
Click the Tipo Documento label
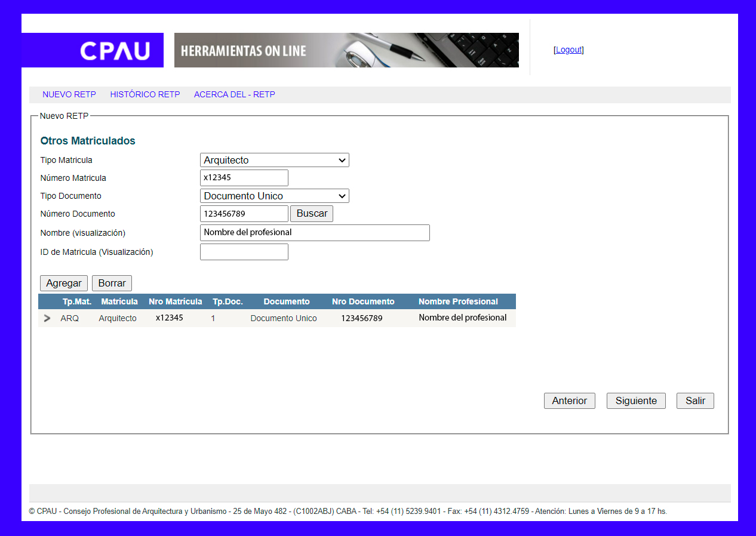pyautogui.click(x=71, y=196)
